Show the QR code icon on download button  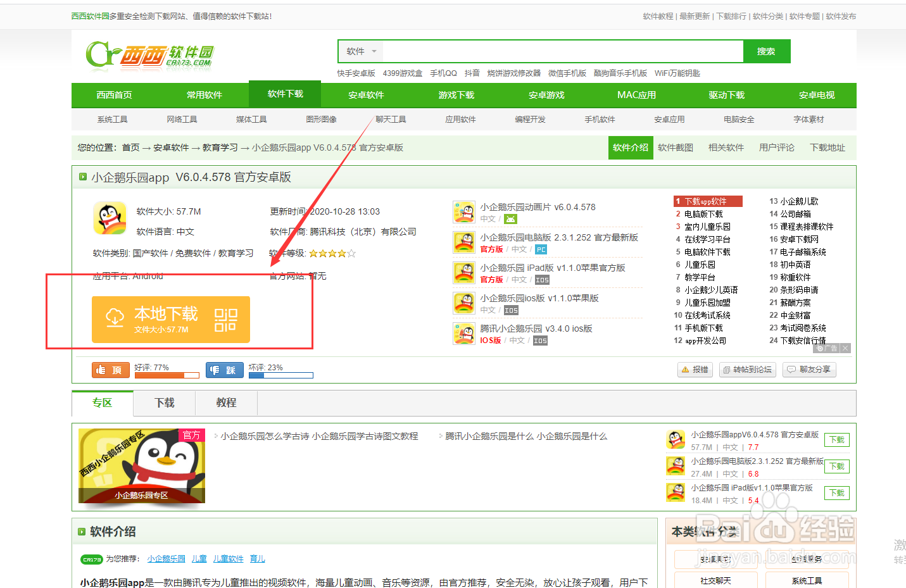225,320
